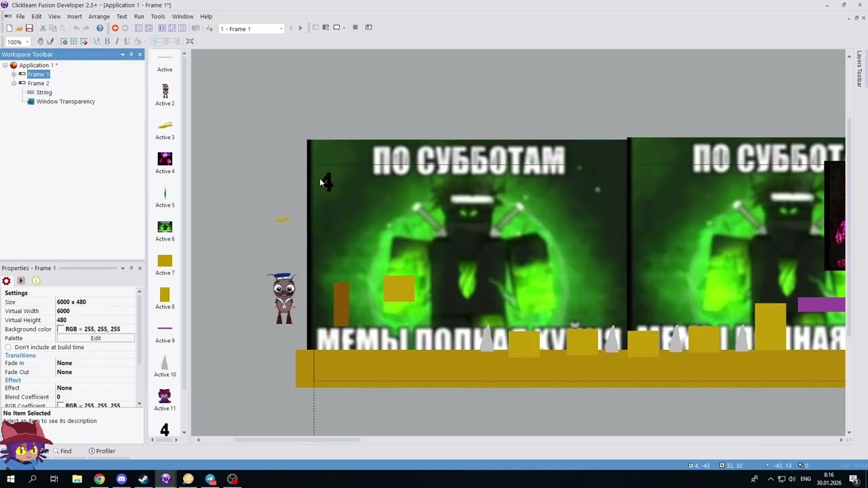The image size is (868, 488).
Task: Toggle Don't include at build time
Action: click(8, 347)
